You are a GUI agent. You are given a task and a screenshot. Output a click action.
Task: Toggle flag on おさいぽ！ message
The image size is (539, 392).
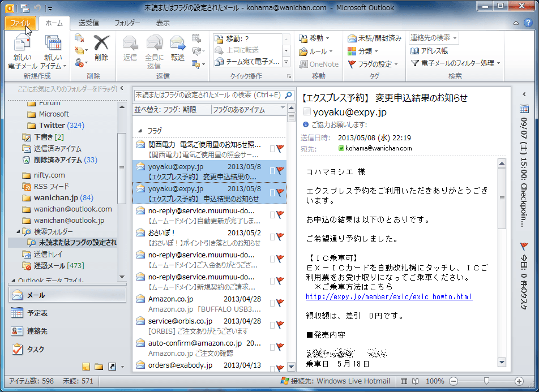(280, 236)
